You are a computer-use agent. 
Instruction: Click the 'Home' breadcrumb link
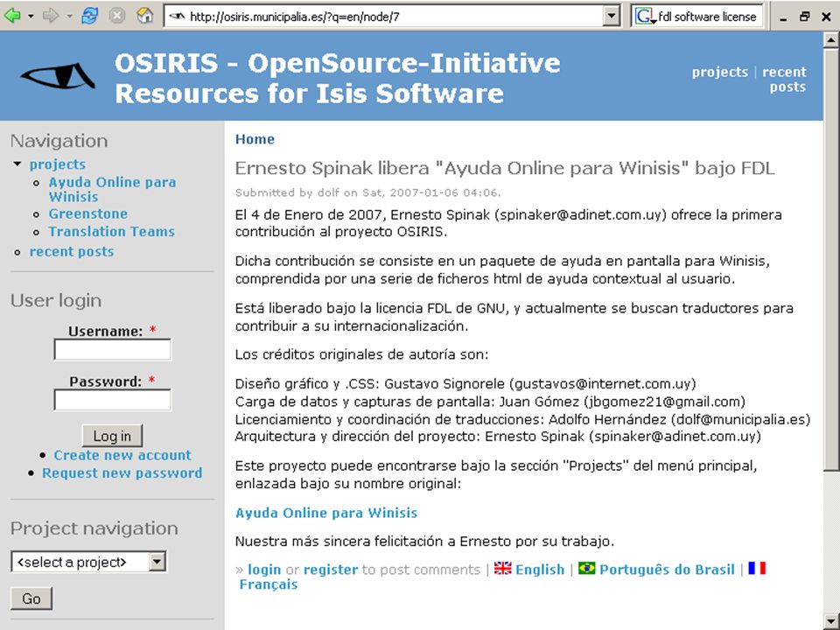255,139
